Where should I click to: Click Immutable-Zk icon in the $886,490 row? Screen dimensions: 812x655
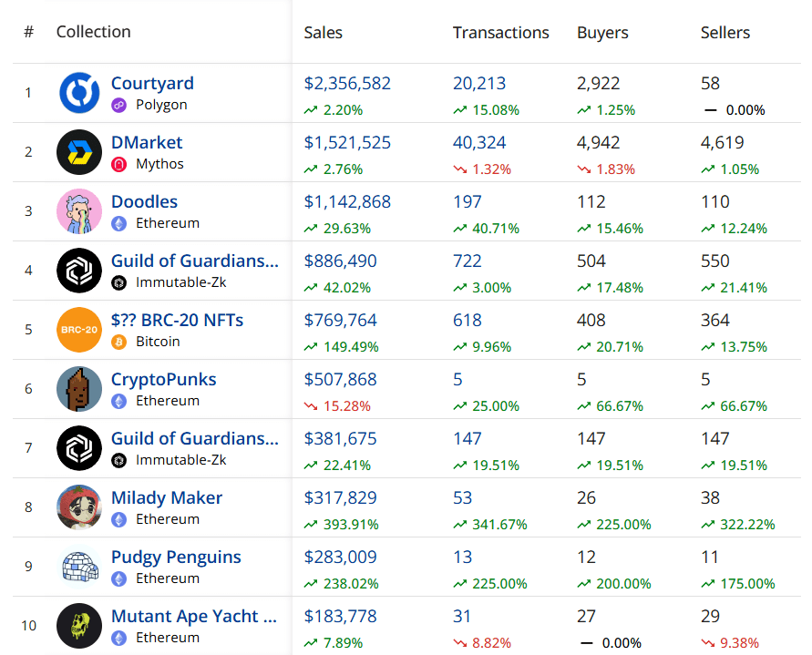[119, 283]
